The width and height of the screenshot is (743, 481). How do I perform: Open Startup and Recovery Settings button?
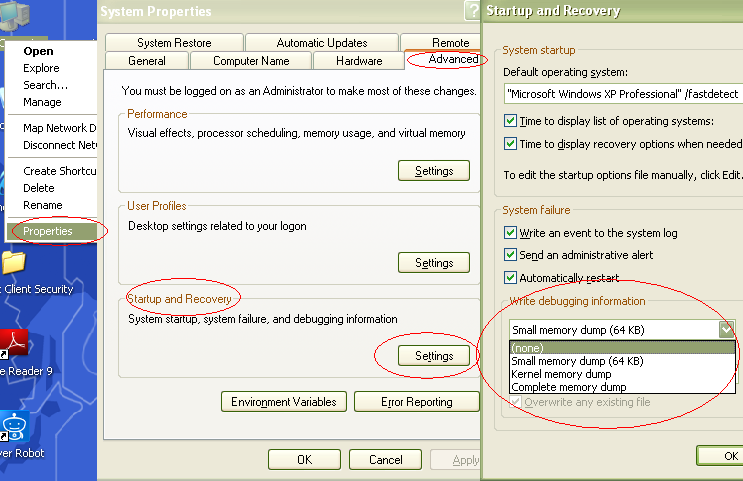(x=434, y=355)
